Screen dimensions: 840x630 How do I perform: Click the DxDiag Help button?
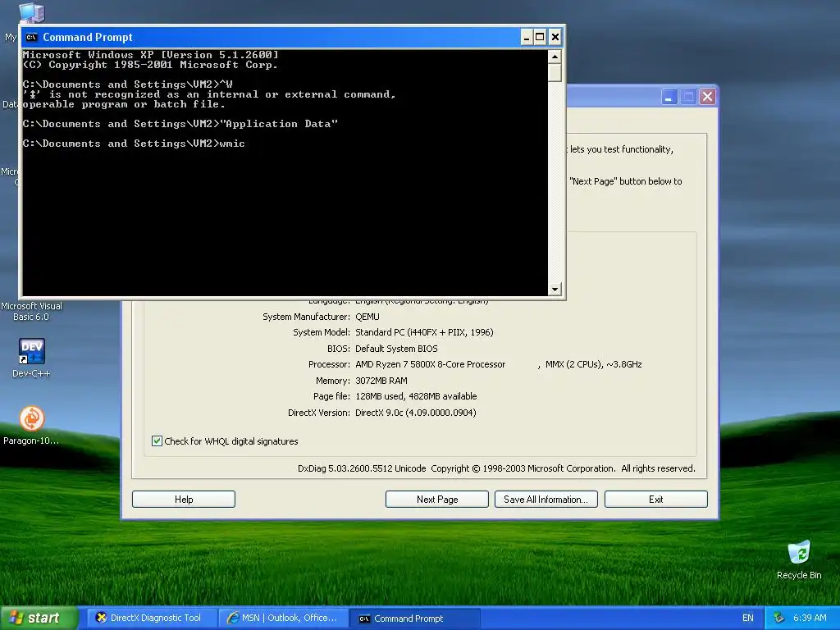(x=184, y=500)
